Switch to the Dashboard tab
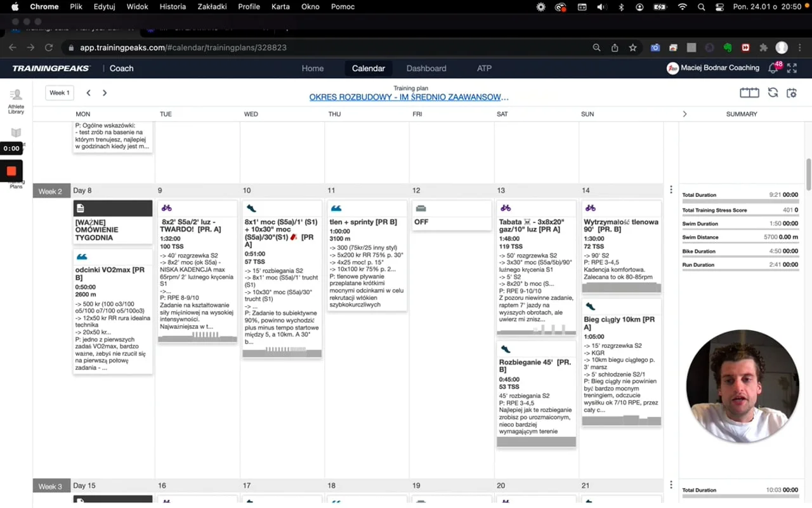812x508 pixels. point(426,69)
